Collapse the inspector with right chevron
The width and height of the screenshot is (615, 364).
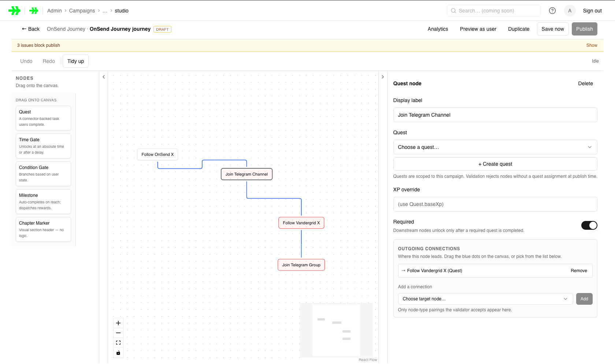(383, 77)
